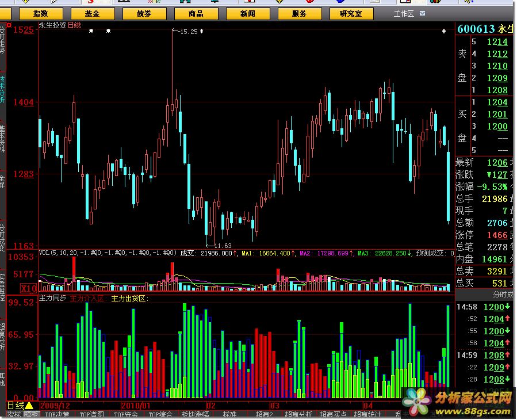Screen dimensions: 517x420
Task: Select the TOP资金 indicator tab
Action: (x=126, y=415)
